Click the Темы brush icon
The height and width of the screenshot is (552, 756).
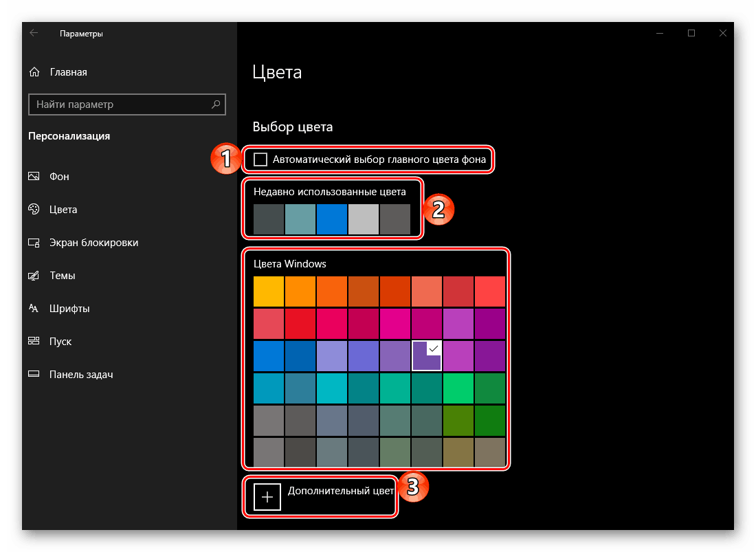(34, 275)
